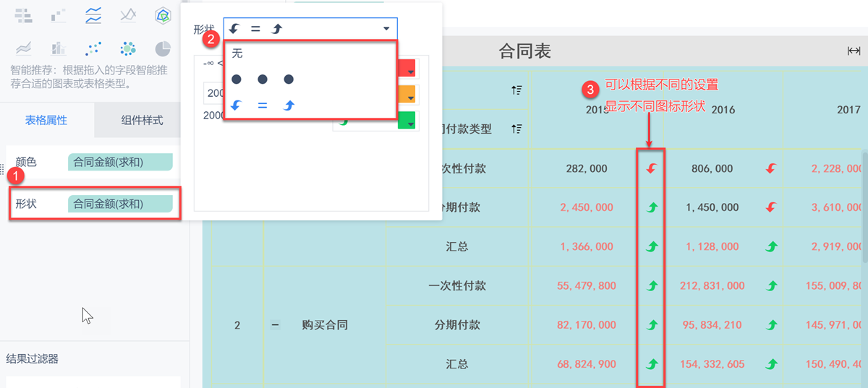Click 一次性付款 row beside 55,479,800
Screen dimensions: 868x388
(457, 285)
